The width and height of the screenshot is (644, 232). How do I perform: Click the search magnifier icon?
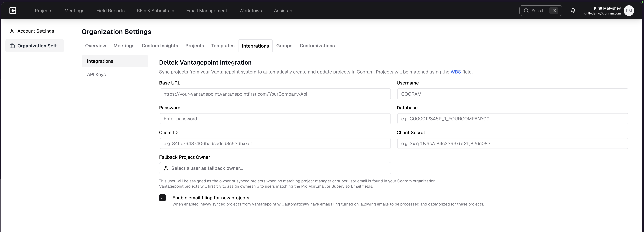coord(526,10)
